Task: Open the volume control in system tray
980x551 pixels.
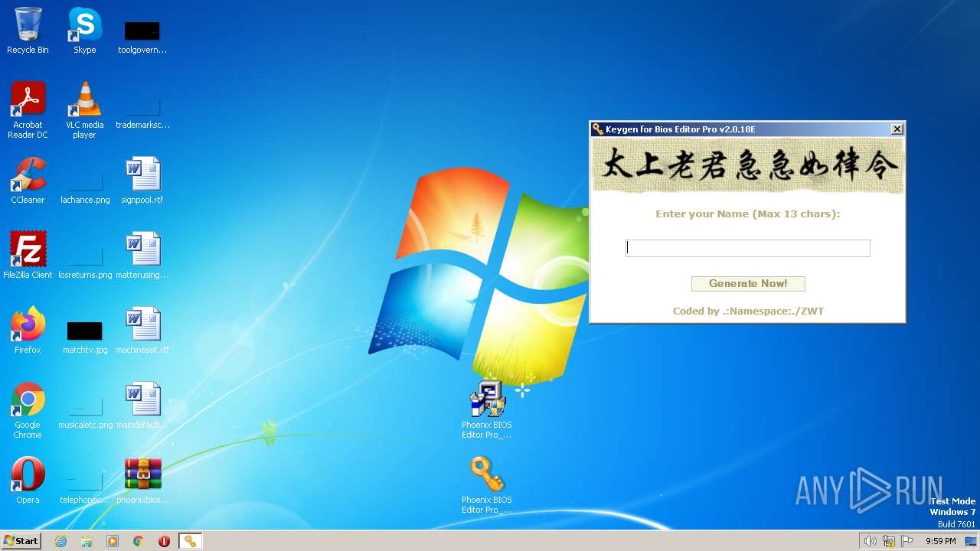Action: coord(870,541)
